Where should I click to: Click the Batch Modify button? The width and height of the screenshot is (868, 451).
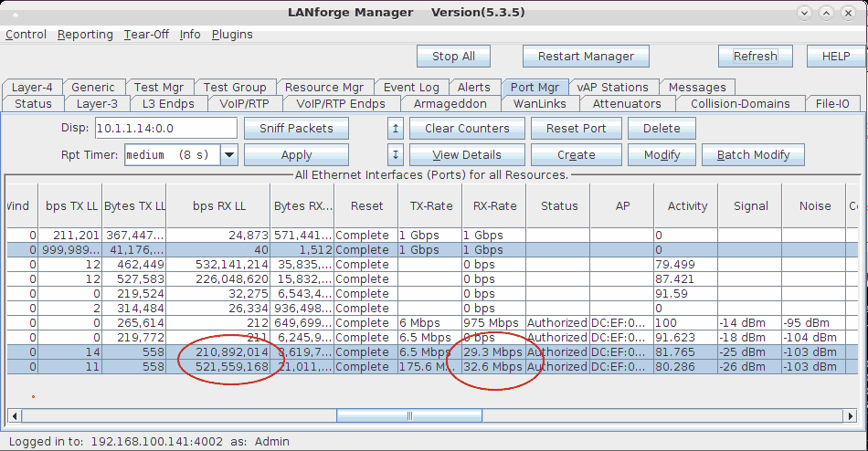pos(753,155)
